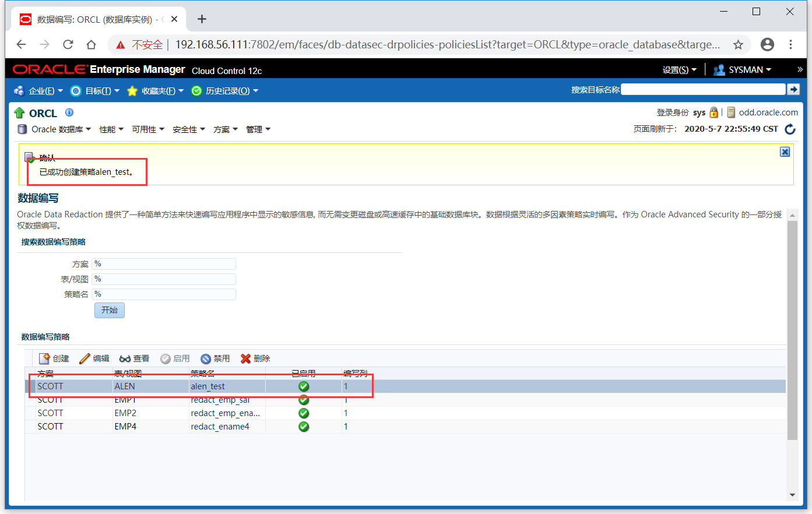Click 查看 glasses to view policy
Image resolution: width=812 pixels, height=514 pixels.
coord(134,358)
